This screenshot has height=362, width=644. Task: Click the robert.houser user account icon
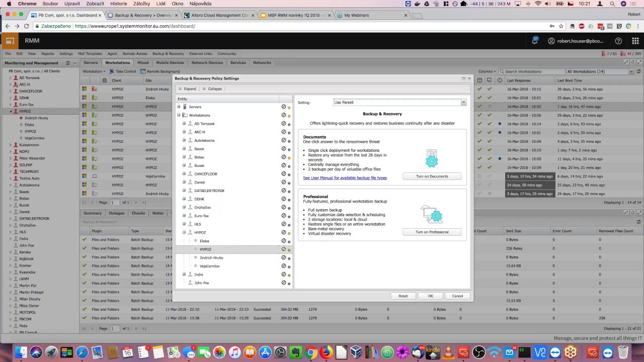pyautogui.click(x=551, y=41)
